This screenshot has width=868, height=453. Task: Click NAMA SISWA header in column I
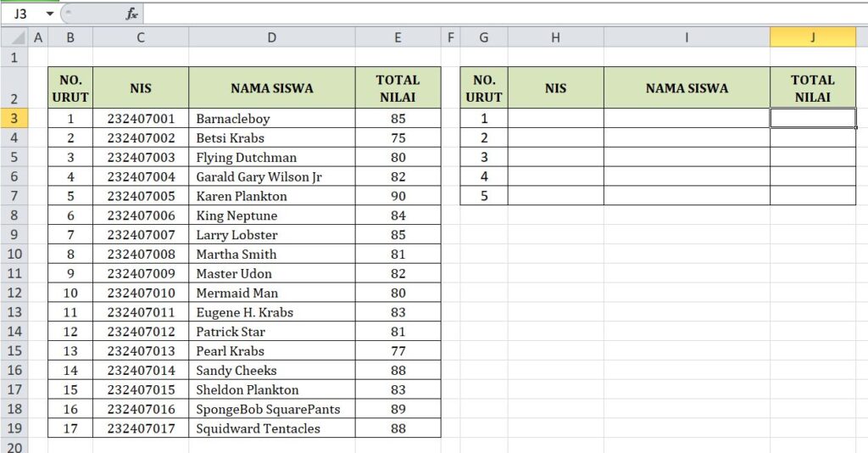tap(687, 87)
